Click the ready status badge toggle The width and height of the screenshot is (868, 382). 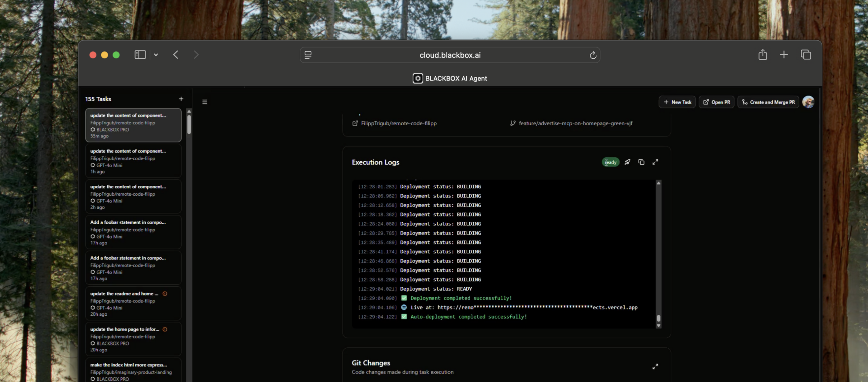611,162
